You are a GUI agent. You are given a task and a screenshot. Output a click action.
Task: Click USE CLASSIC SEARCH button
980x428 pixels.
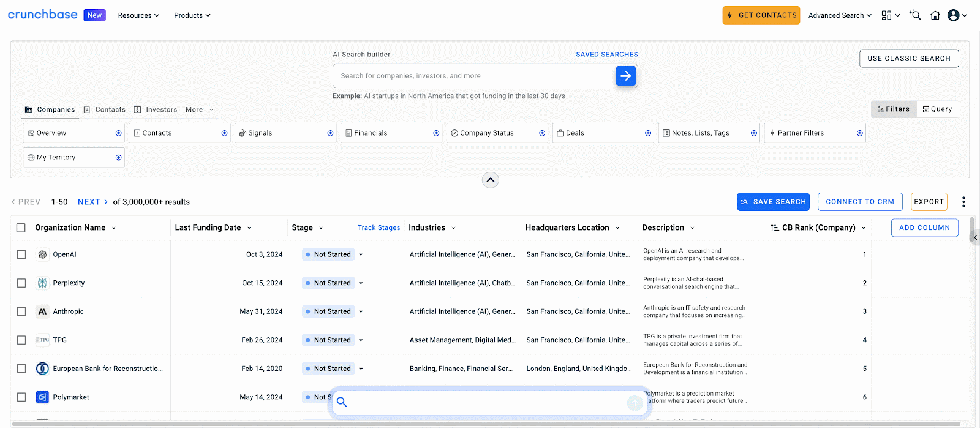909,59
